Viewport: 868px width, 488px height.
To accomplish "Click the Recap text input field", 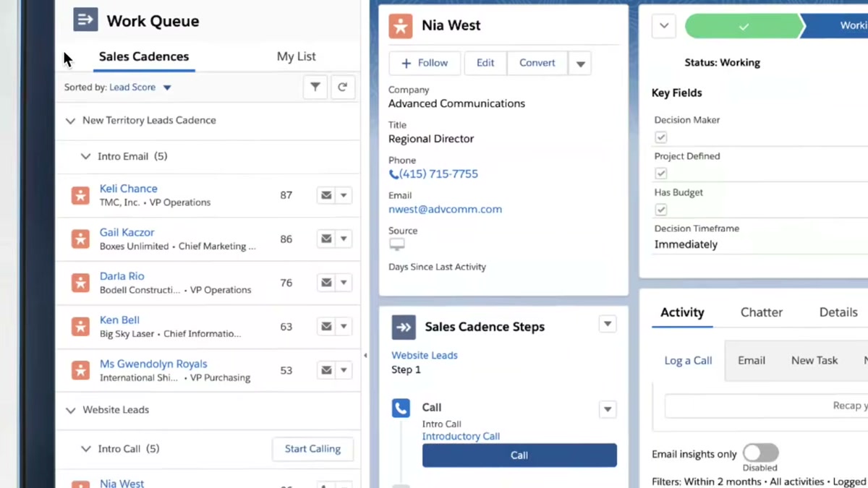I will tap(766, 406).
